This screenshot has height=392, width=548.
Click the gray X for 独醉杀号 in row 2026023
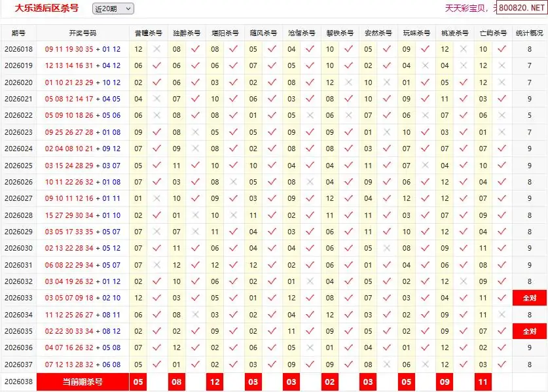[195, 132]
